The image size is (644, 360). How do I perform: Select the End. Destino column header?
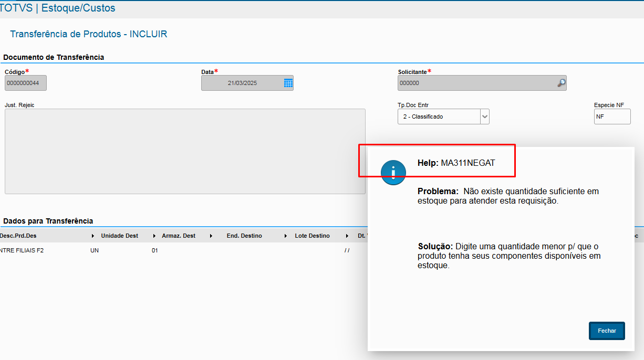(x=244, y=236)
